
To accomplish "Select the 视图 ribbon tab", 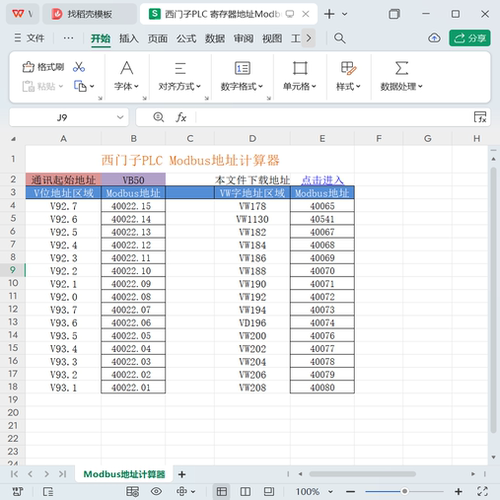I will (272, 39).
